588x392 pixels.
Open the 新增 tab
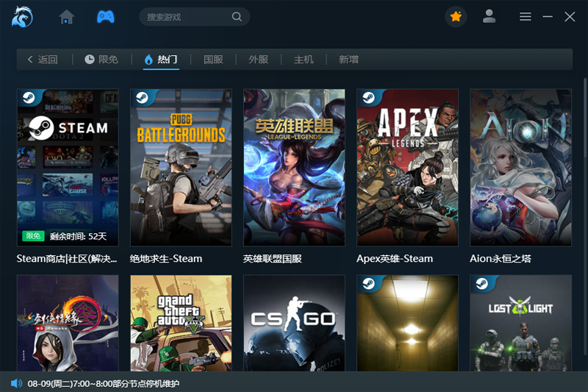[348, 60]
